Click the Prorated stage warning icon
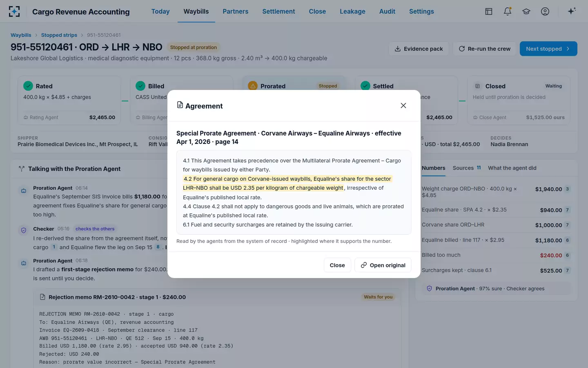 point(253,86)
